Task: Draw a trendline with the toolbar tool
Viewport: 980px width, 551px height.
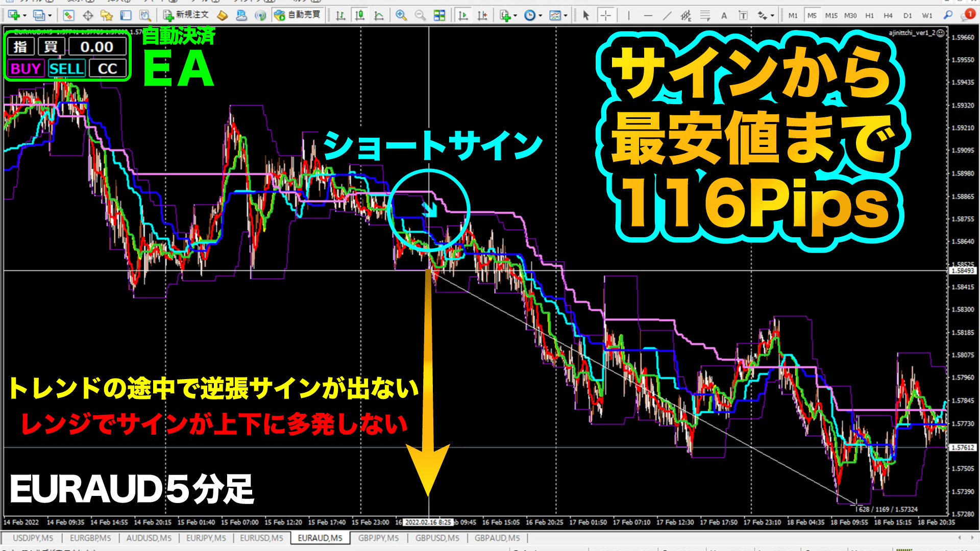Action: [x=667, y=15]
